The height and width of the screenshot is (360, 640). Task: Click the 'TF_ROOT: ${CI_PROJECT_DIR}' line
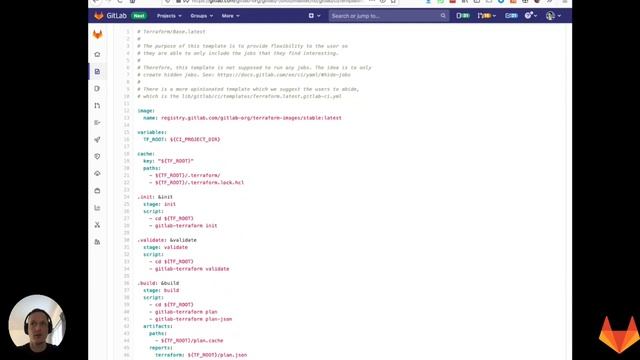point(181,140)
